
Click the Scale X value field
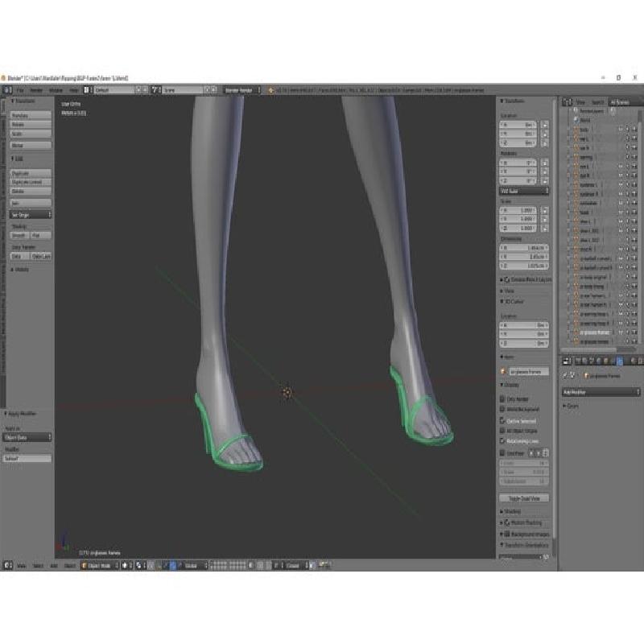pyautogui.click(x=518, y=210)
